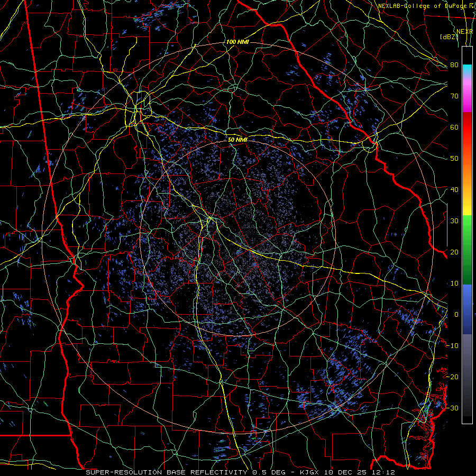Select the 50 value on dBZ scale
This screenshot has width=476, height=476.
(x=454, y=159)
